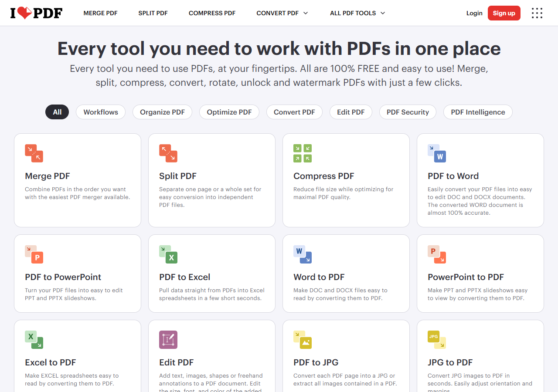
Task: Open the PDF to Excel card title
Action: pos(185,277)
